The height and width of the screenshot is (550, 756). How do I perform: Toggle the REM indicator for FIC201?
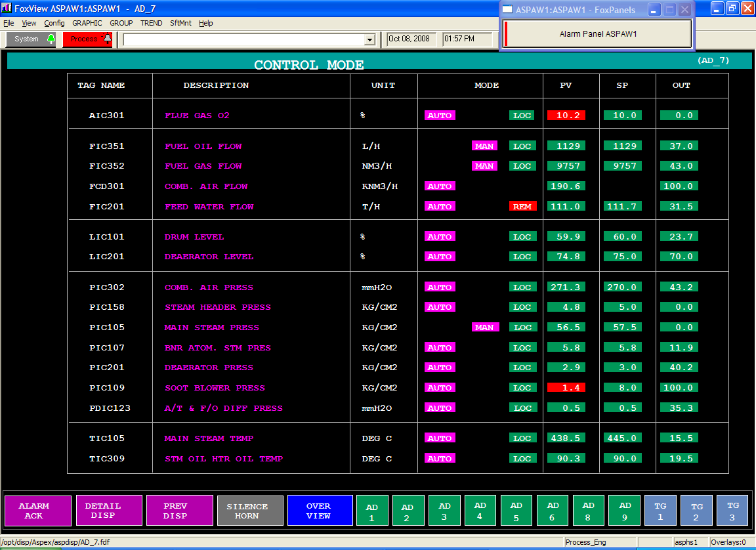[x=522, y=207]
